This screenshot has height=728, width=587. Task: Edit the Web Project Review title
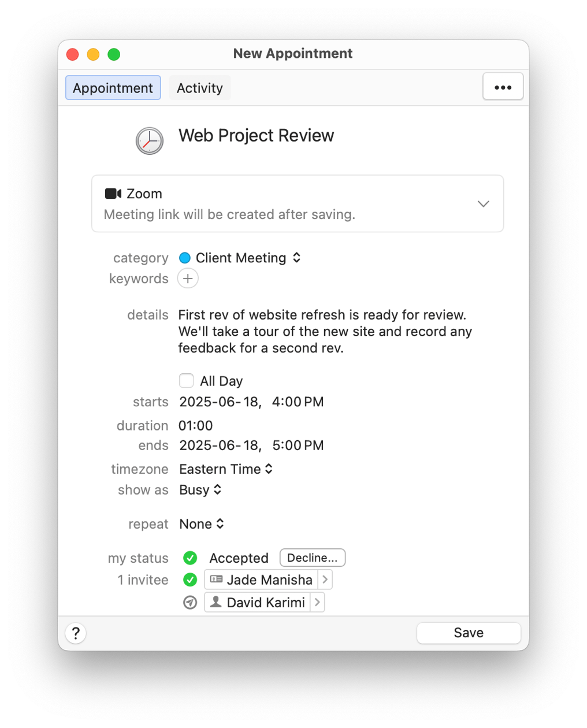257,135
